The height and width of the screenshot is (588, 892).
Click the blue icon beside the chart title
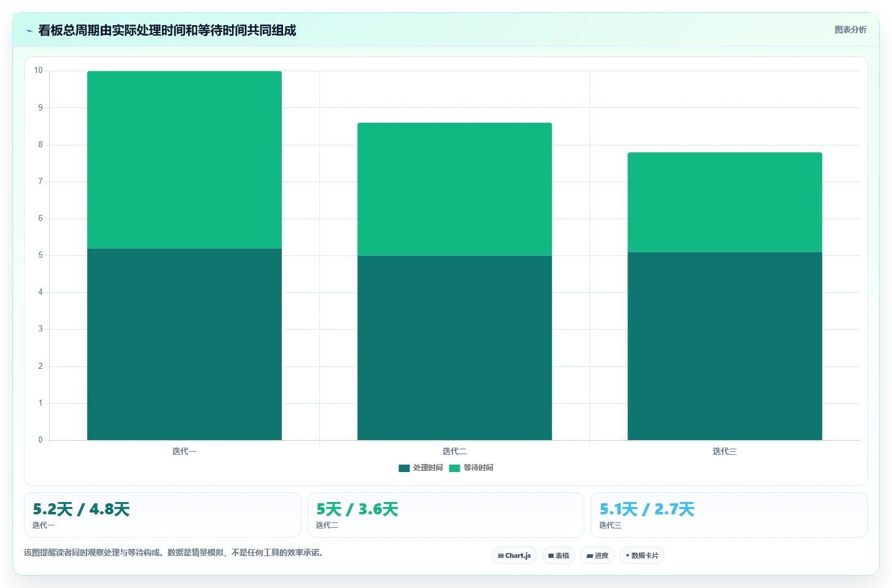29,31
